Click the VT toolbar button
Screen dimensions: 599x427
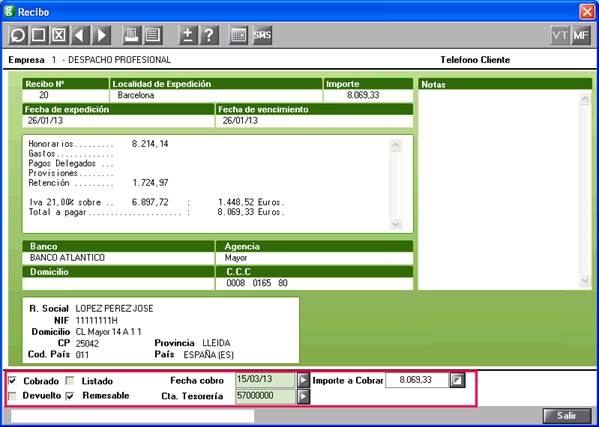[560, 36]
